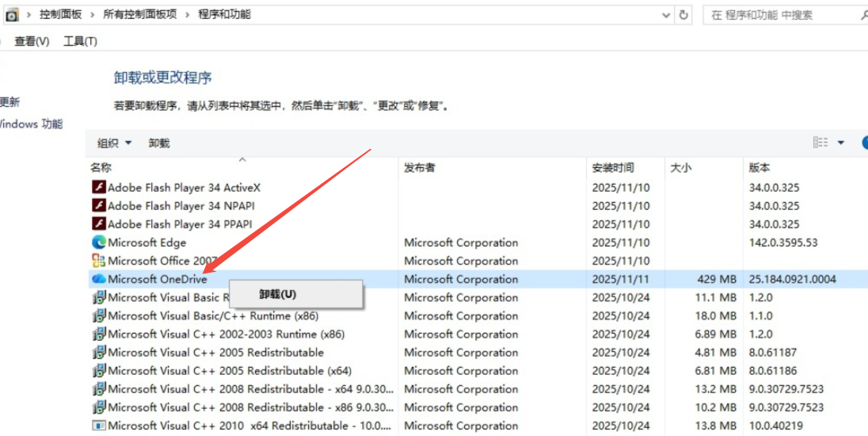Image resolution: width=868 pixels, height=436 pixels.
Task: Click the Microsoft Edge program icon
Action: 99,243
